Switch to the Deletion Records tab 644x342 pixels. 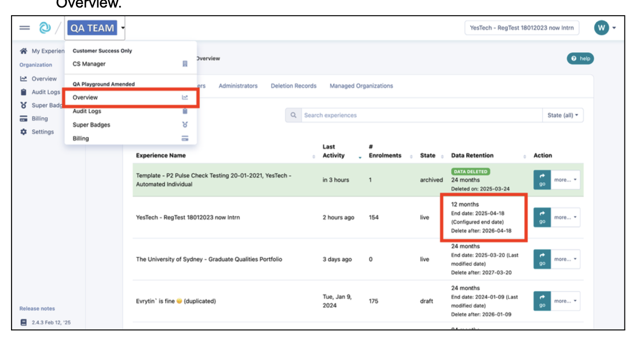tap(294, 86)
